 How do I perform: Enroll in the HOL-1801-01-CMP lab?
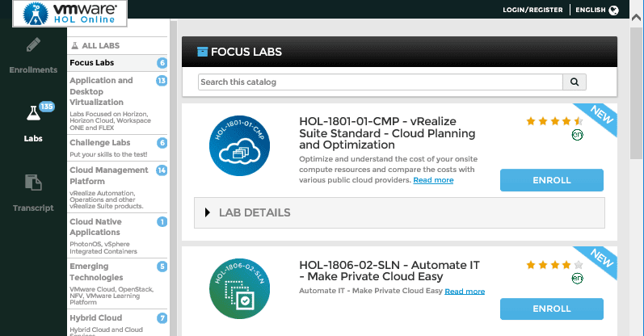552,180
